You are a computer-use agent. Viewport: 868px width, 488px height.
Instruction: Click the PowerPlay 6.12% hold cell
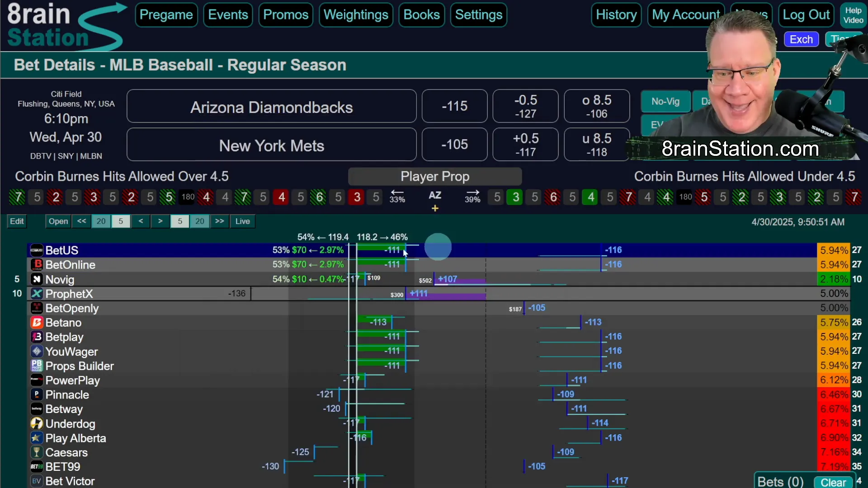(x=834, y=380)
